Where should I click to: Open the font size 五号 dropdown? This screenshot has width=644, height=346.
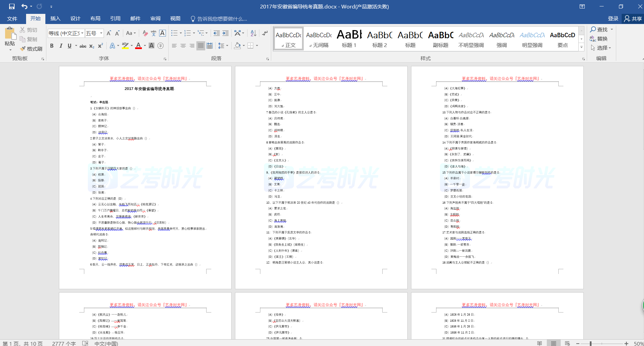pos(101,33)
